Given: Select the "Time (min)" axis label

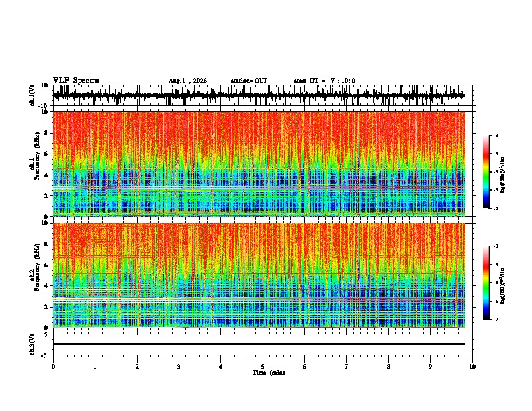Looking at the screenshot, I should point(269,373).
